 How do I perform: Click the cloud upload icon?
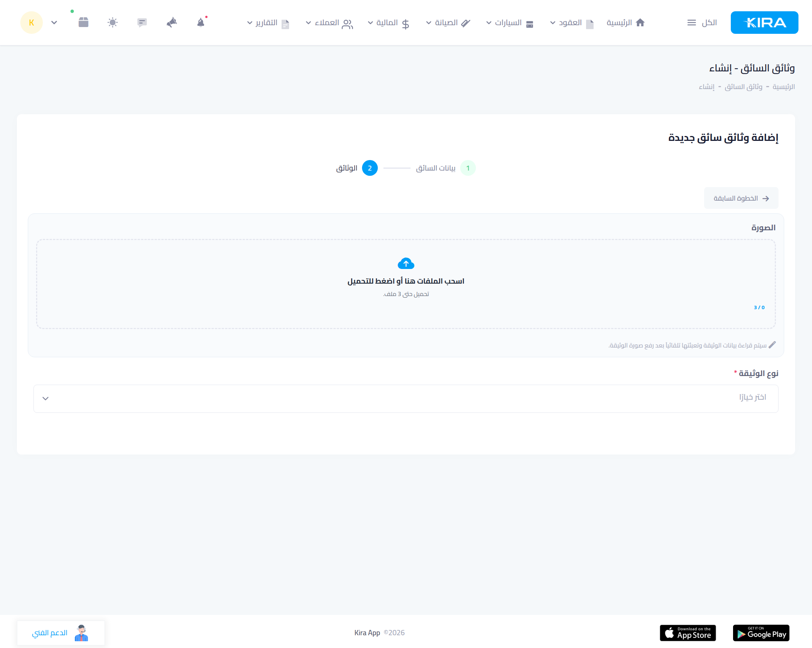(x=406, y=263)
